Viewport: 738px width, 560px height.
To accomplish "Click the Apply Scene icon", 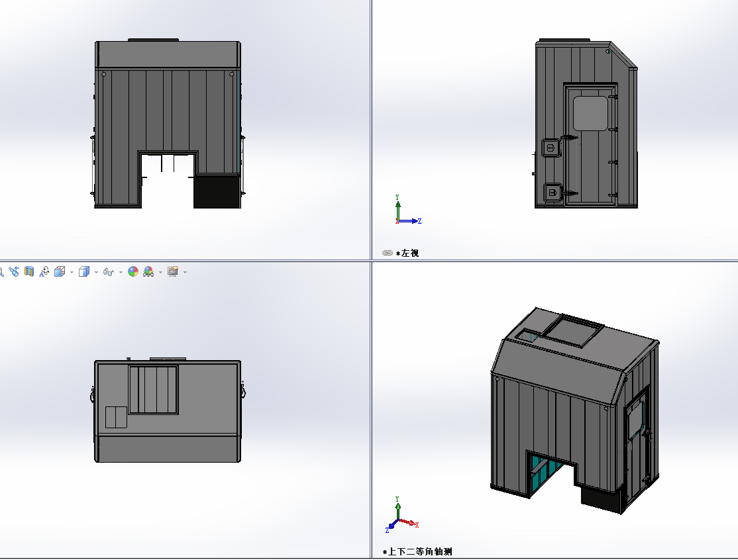I will [x=148, y=271].
